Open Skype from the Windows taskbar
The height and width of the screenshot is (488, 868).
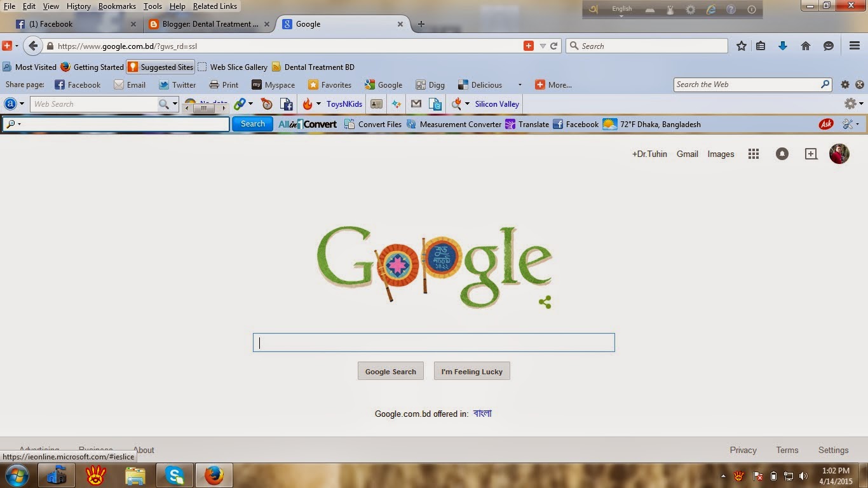pyautogui.click(x=175, y=475)
